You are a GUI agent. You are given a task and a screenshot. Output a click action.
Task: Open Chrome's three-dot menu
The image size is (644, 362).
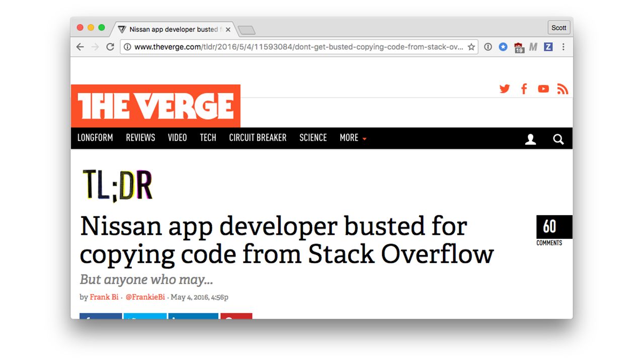[x=563, y=47]
